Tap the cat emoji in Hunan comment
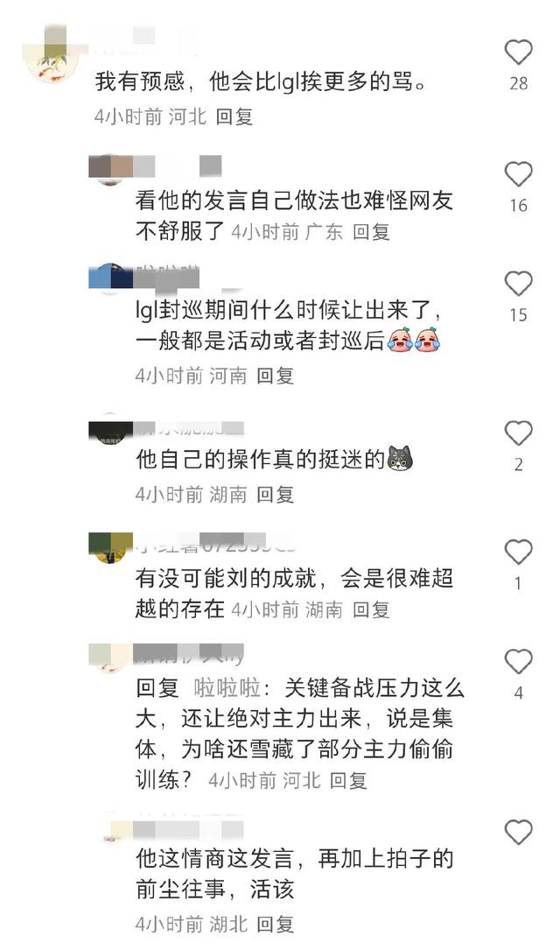 click(x=400, y=458)
